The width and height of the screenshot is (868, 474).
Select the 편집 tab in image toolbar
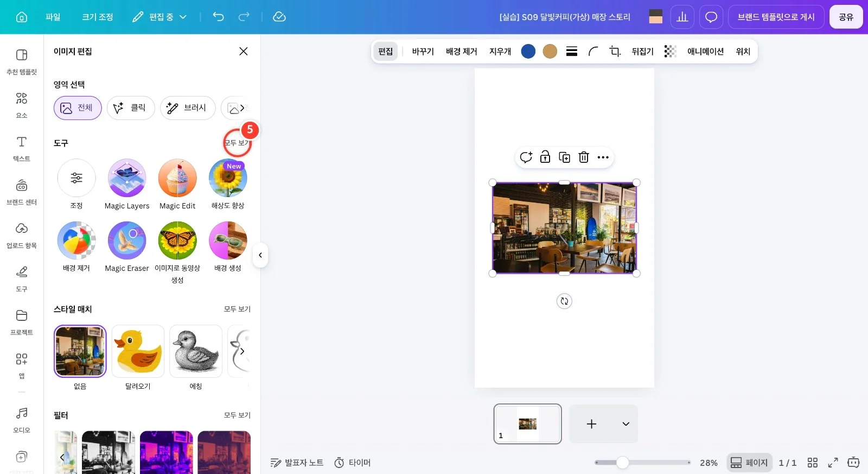tap(386, 51)
